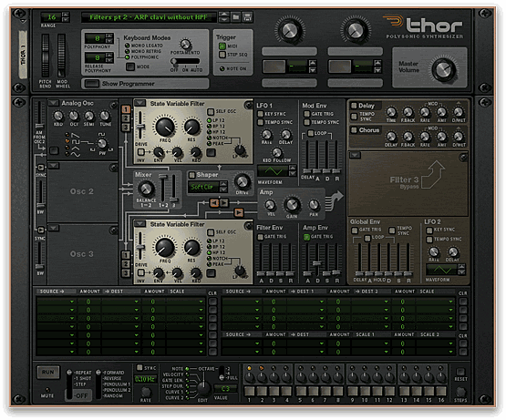Click the Pitch Bend wheel
This screenshot has height=420, width=506.
pyautogui.click(x=46, y=56)
